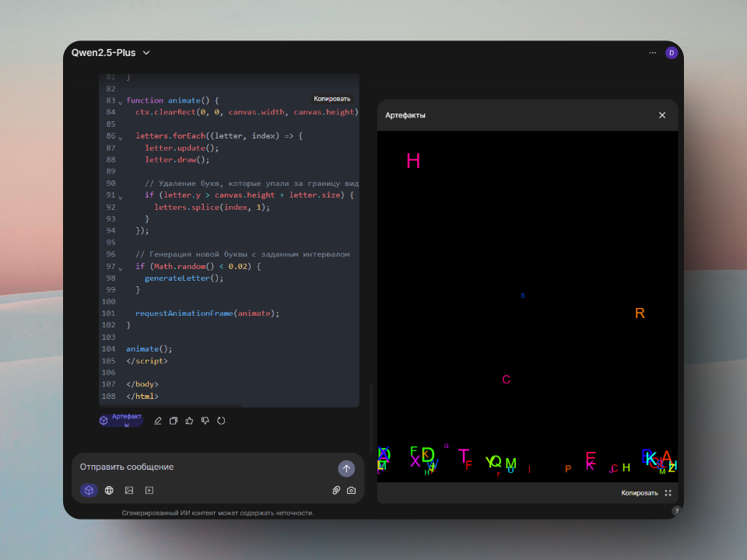Click the orange R letter in preview

pyautogui.click(x=640, y=313)
